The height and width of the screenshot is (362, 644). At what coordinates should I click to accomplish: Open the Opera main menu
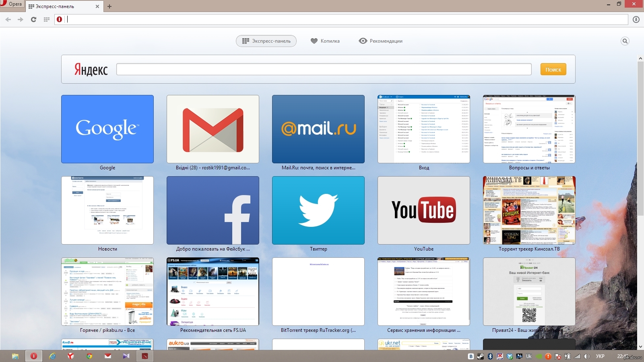pyautogui.click(x=12, y=4)
